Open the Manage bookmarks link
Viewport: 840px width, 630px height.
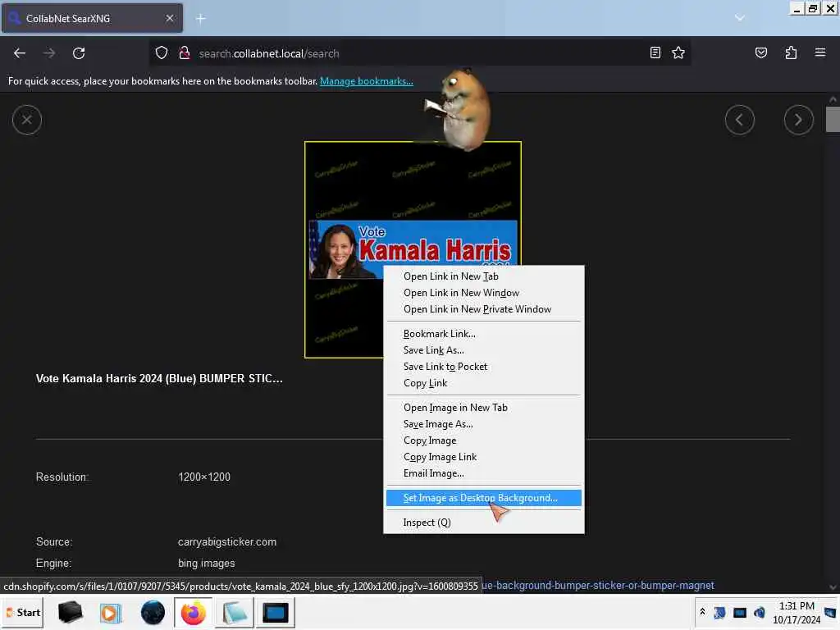pos(367,81)
